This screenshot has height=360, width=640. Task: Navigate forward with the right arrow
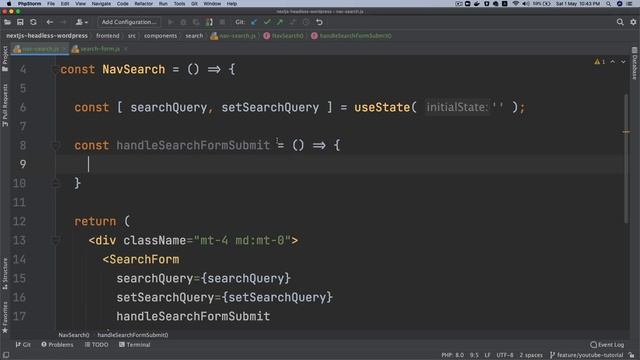[x=63, y=22]
